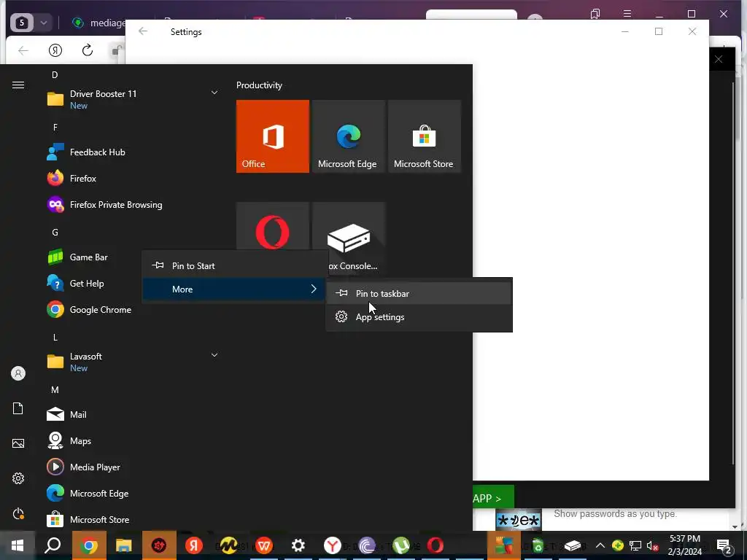The width and height of the screenshot is (747, 560).
Task: Click the letter M section header
Action: point(55,390)
